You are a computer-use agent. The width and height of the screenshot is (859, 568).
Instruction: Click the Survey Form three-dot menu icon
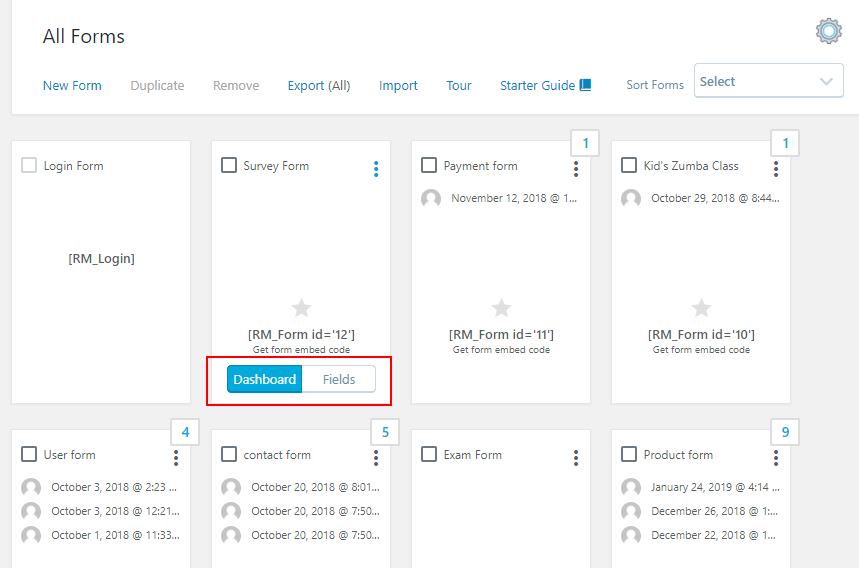tap(376, 169)
